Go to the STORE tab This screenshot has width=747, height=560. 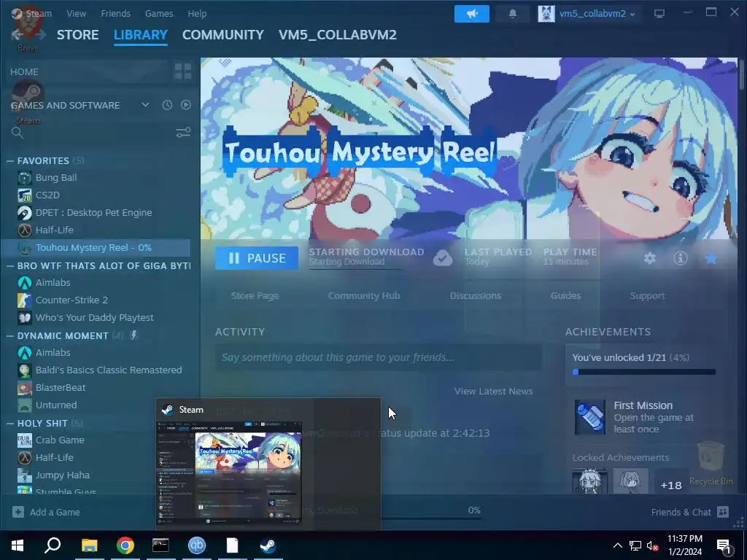(77, 35)
